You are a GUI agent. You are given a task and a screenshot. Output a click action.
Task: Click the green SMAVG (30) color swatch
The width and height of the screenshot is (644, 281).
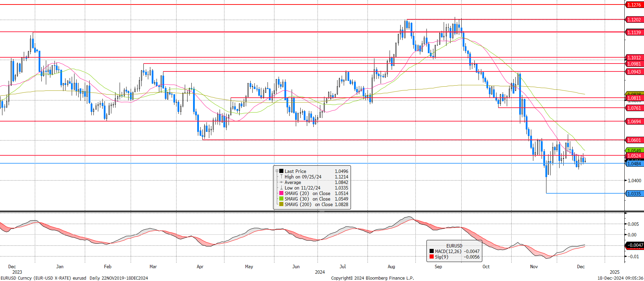[x=281, y=199]
